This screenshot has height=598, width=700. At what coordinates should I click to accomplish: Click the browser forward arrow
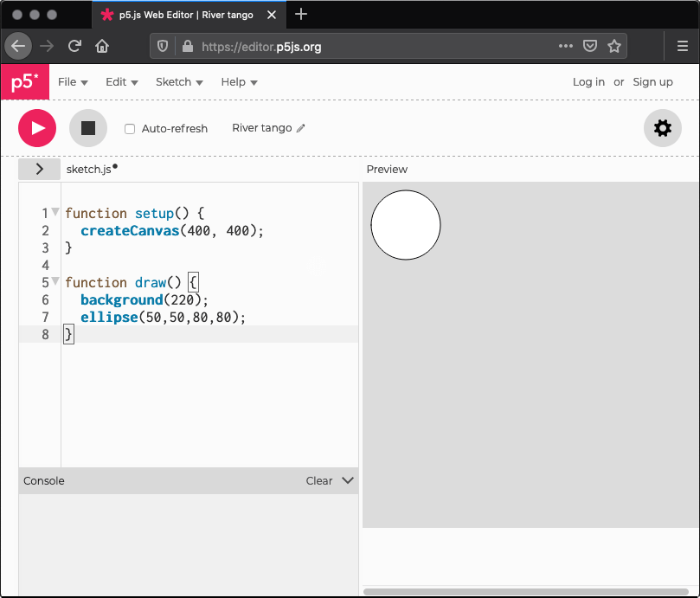click(x=47, y=46)
